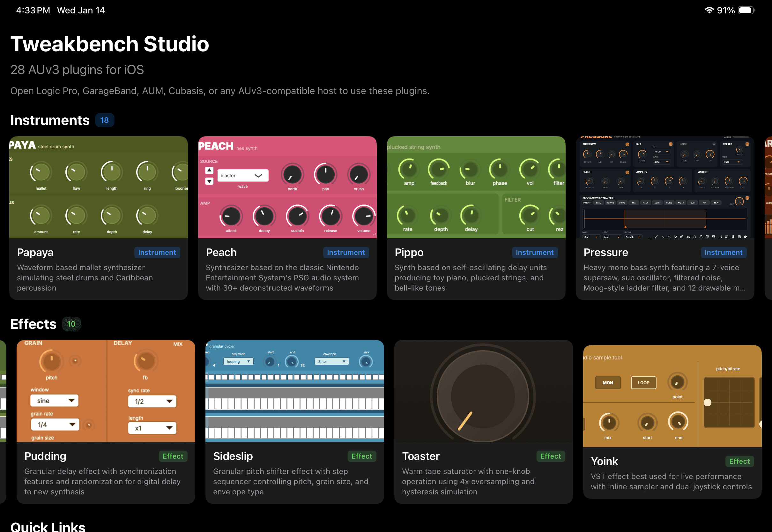Click the Instruments count badge 18

(x=105, y=120)
